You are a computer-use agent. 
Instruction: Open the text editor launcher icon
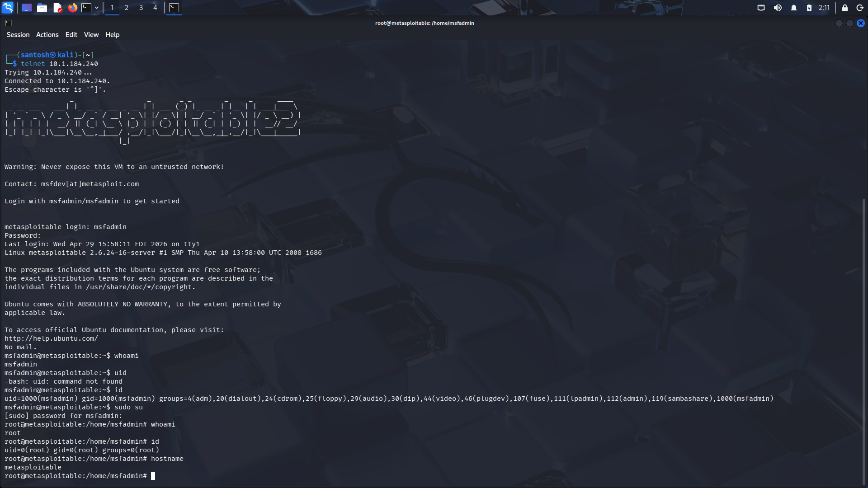click(57, 8)
